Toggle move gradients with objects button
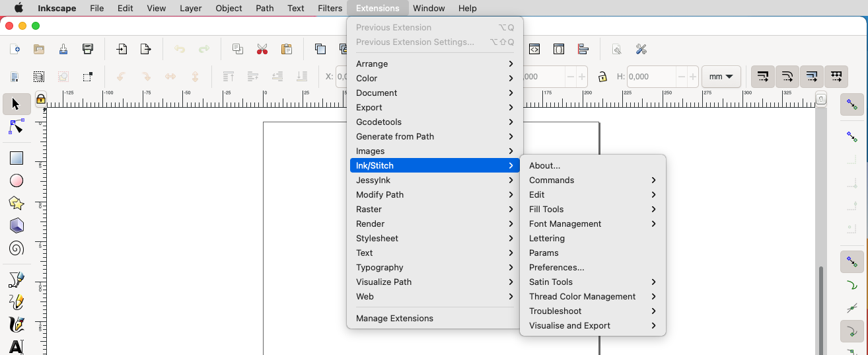 [x=811, y=77]
